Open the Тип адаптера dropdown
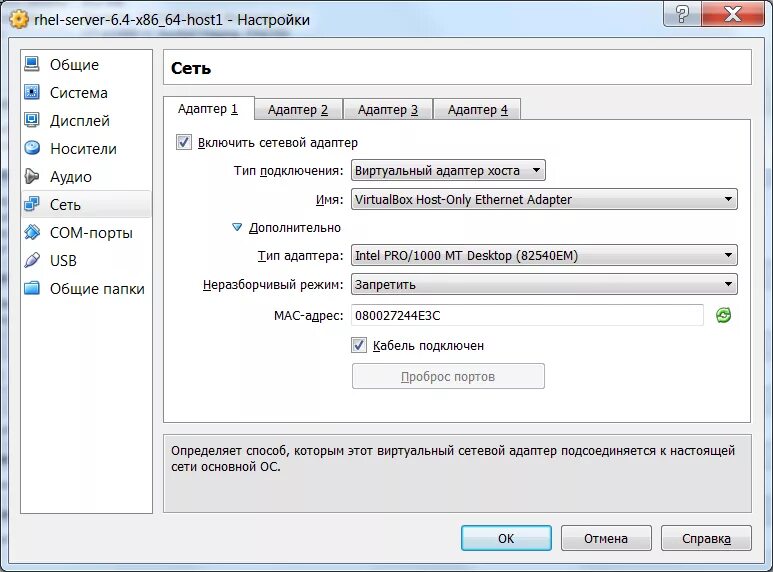Image resolution: width=773 pixels, height=572 pixels. point(544,255)
